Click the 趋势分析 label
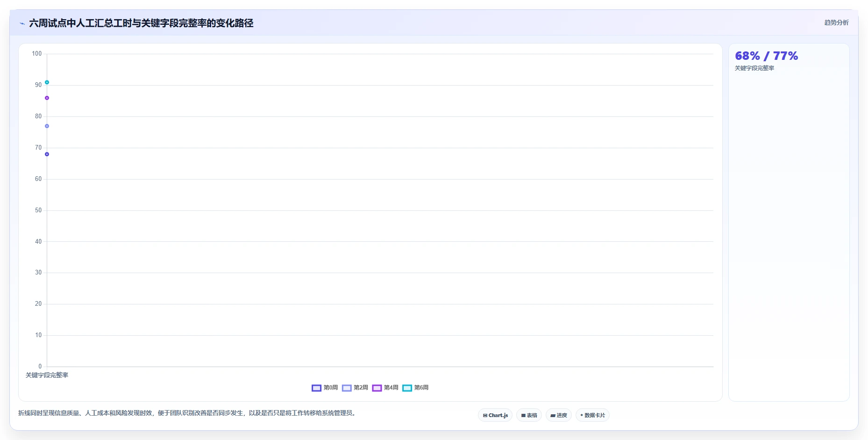The image size is (868, 440). [x=836, y=22]
